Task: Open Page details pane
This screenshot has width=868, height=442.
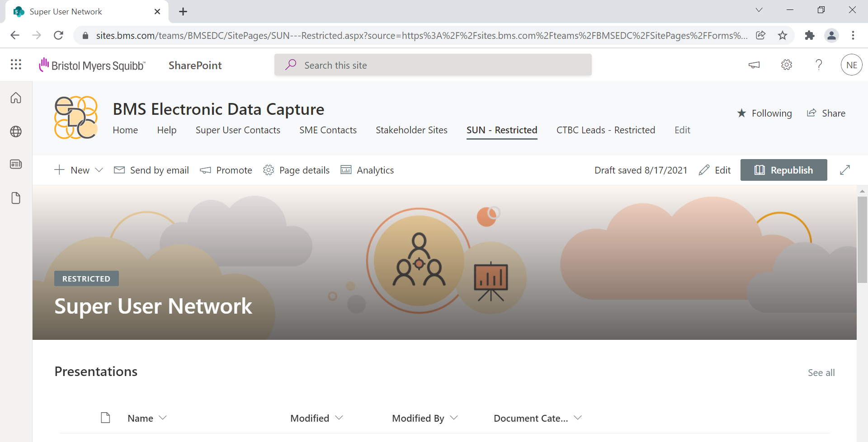Action: click(297, 170)
